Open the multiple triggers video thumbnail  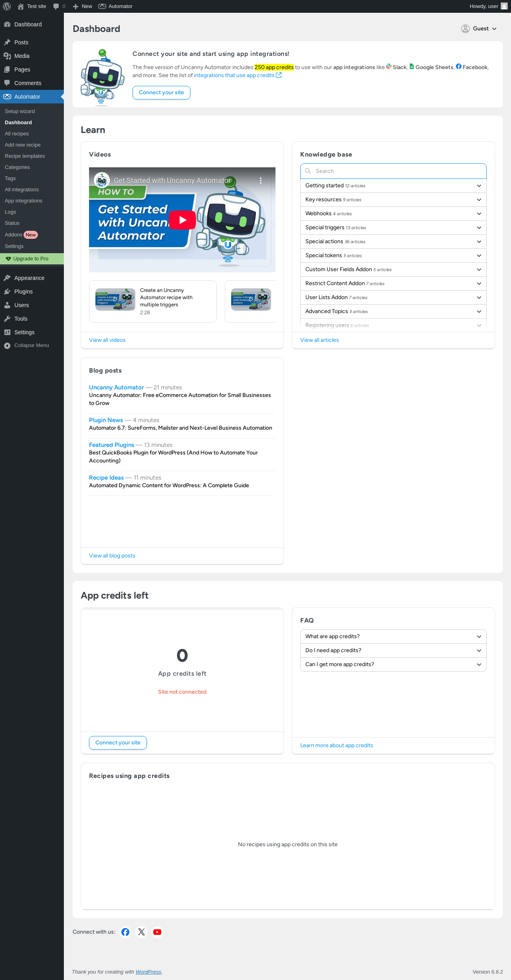coord(115,300)
